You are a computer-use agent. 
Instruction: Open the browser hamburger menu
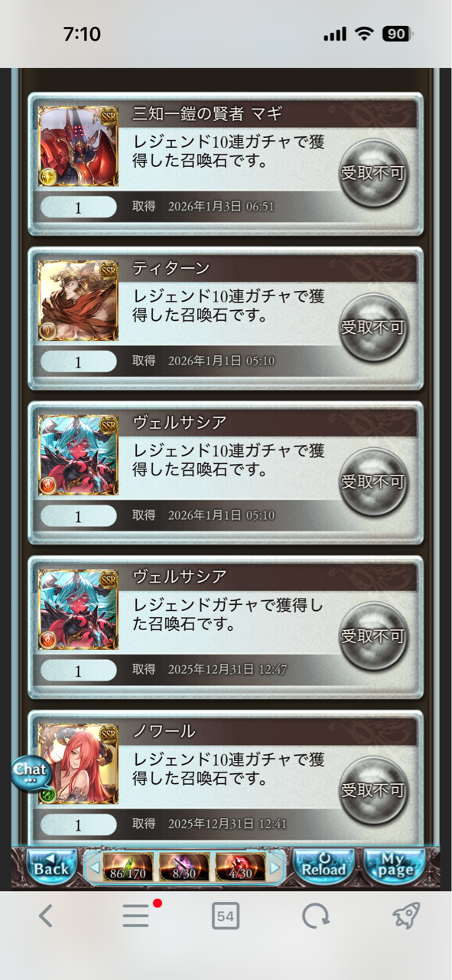(137, 916)
